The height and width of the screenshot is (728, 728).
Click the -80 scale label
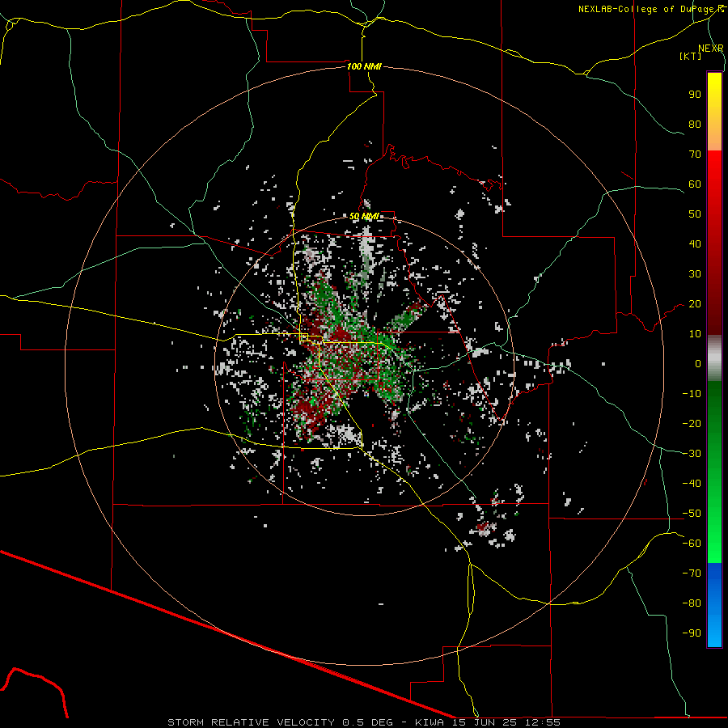692,603
